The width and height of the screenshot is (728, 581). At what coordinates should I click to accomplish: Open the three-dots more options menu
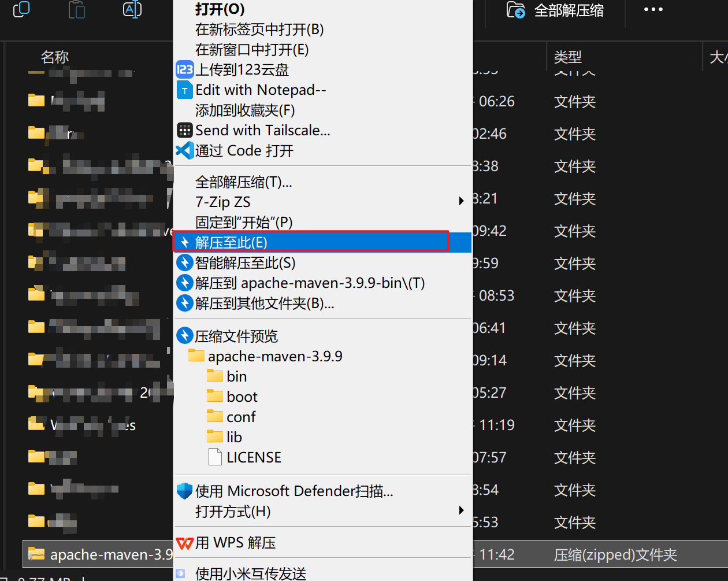(653, 10)
